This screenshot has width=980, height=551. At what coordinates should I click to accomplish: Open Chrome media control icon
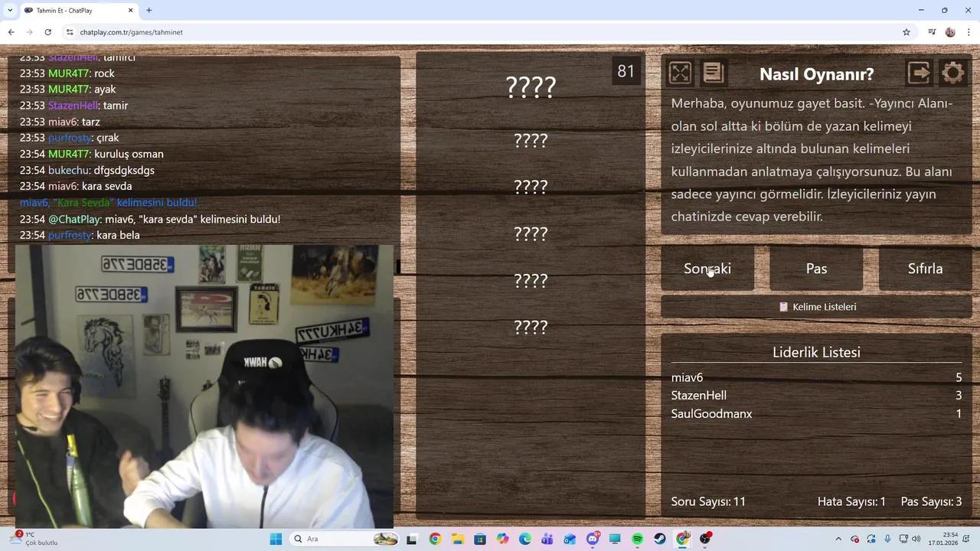pos(932,32)
